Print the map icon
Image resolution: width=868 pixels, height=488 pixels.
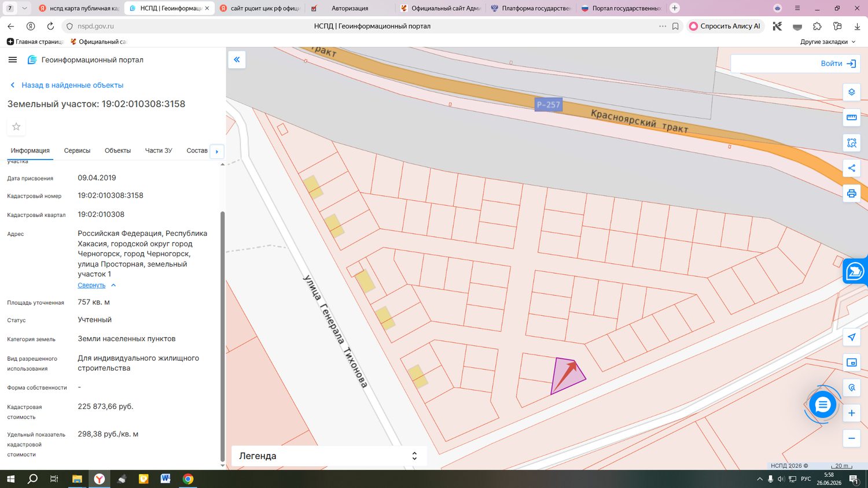tap(851, 194)
